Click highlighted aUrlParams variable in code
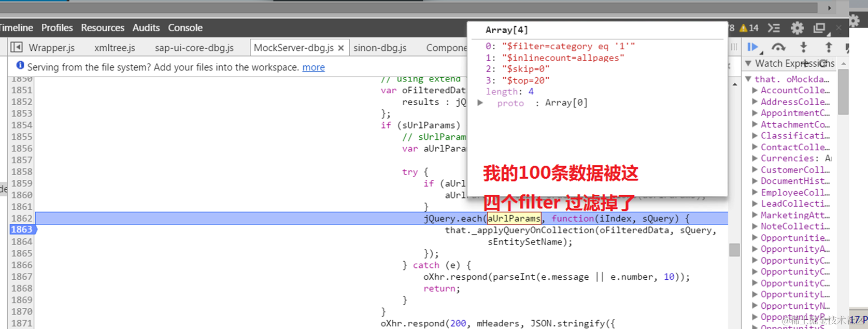The width and height of the screenshot is (868, 329). (514, 218)
